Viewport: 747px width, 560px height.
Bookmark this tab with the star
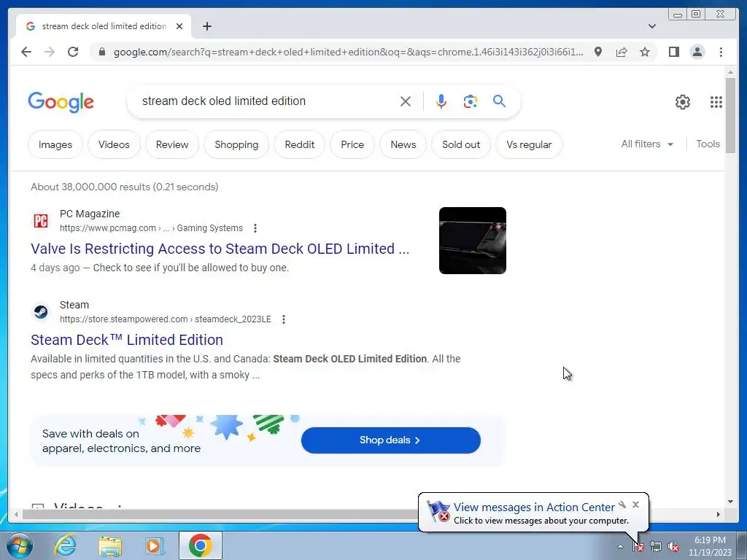pyautogui.click(x=645, y=52)
